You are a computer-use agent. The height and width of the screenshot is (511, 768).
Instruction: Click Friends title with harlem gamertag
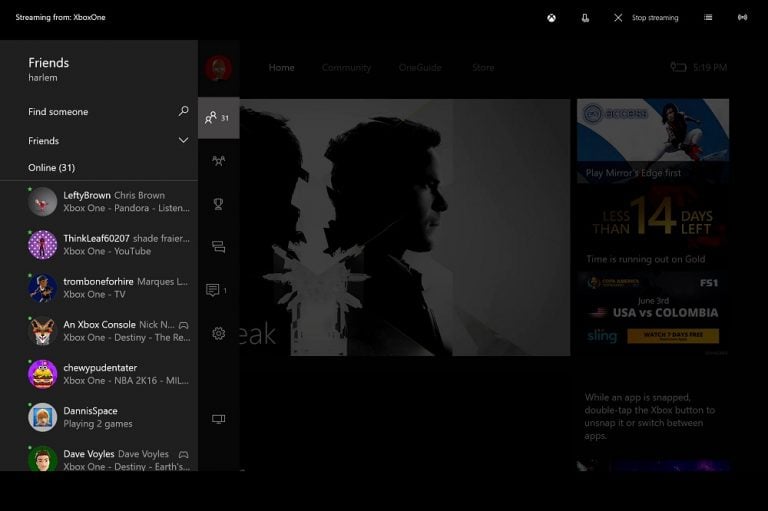(x=48, y=69)
